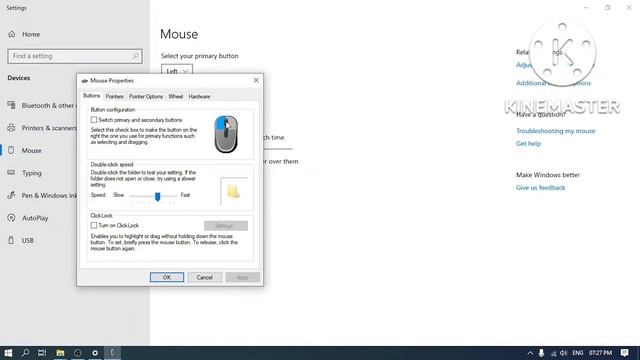
Task: Click the mouse illustration in Button configuration
Action: [226, 134]
